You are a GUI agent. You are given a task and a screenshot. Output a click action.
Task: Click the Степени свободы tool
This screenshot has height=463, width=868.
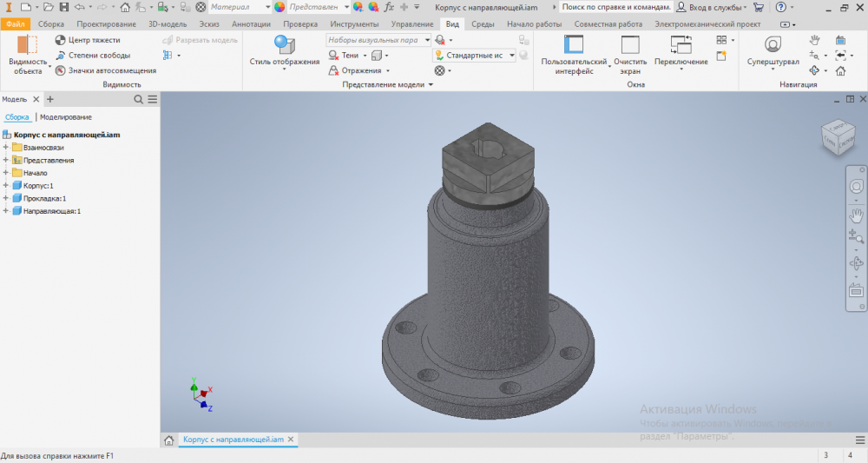tap(60, 56)
